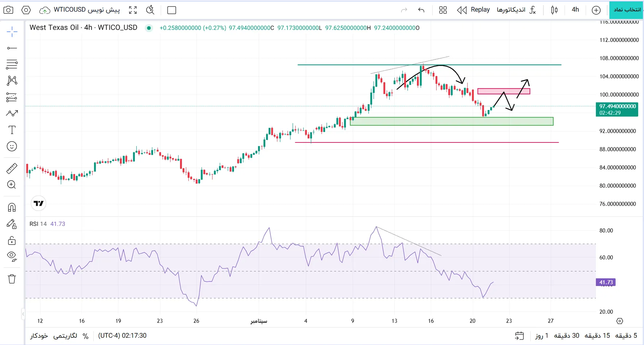Hide all drawings eye icon
The height and width of the screenshot is (345, 644).
pyautogui.click(x=12, y=257)
